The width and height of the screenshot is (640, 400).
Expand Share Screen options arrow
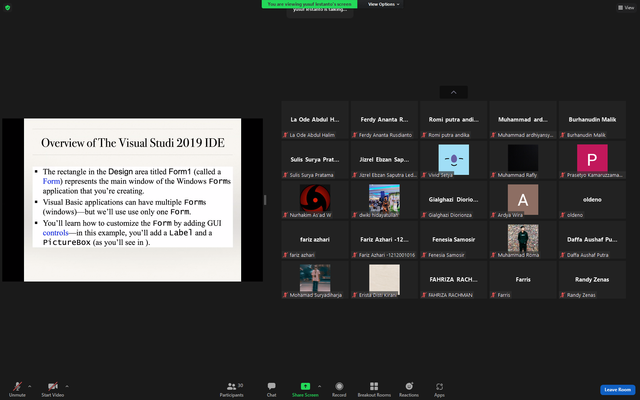[x=319, y=386]
